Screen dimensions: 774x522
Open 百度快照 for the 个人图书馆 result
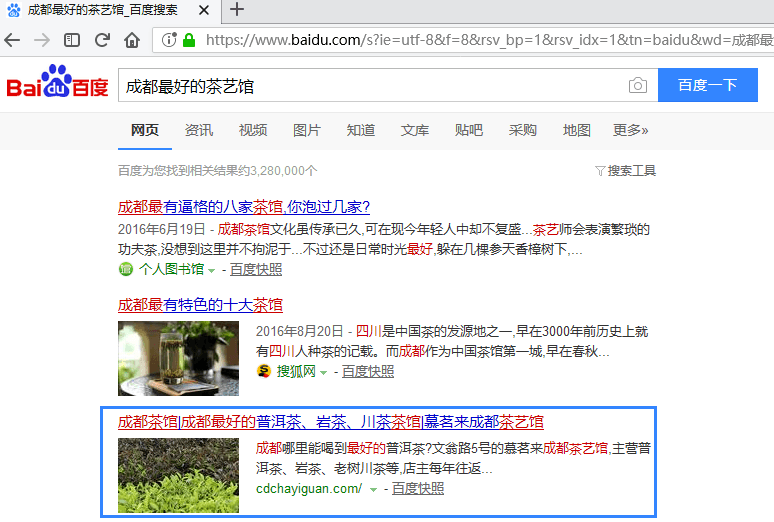pos(256,269)
